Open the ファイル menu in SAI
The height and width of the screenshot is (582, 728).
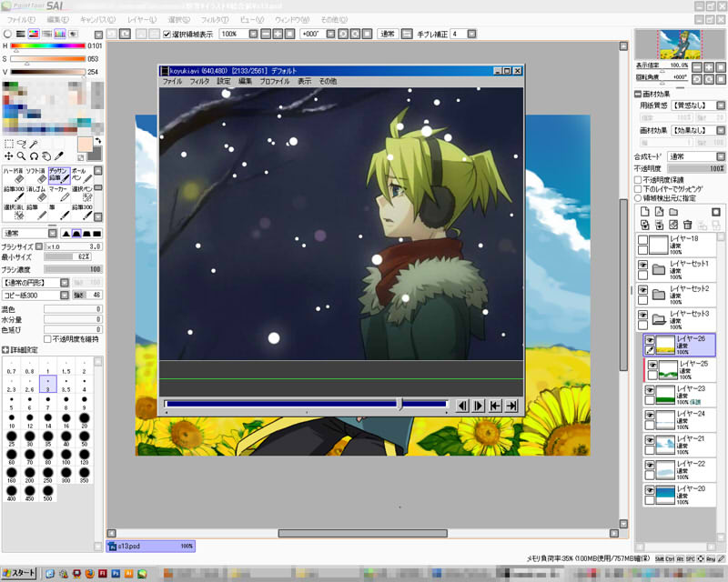(x=21, y=19)
